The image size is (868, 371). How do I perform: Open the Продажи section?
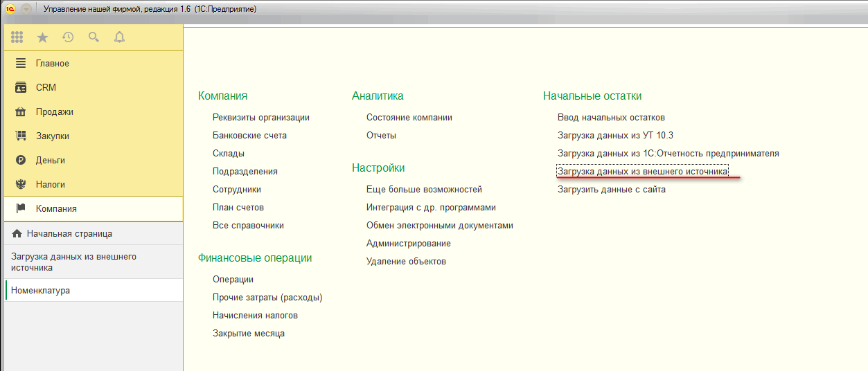[54, 111]
